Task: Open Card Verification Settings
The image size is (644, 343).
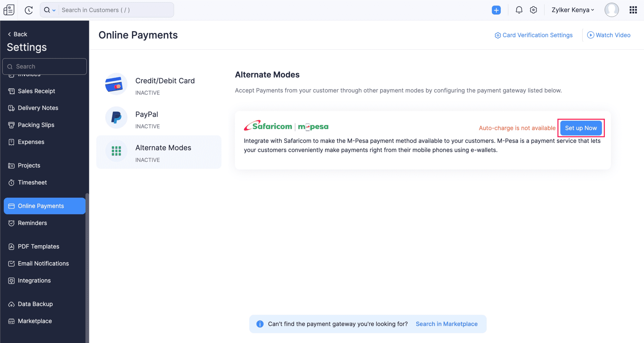Action: coord(534,35)
